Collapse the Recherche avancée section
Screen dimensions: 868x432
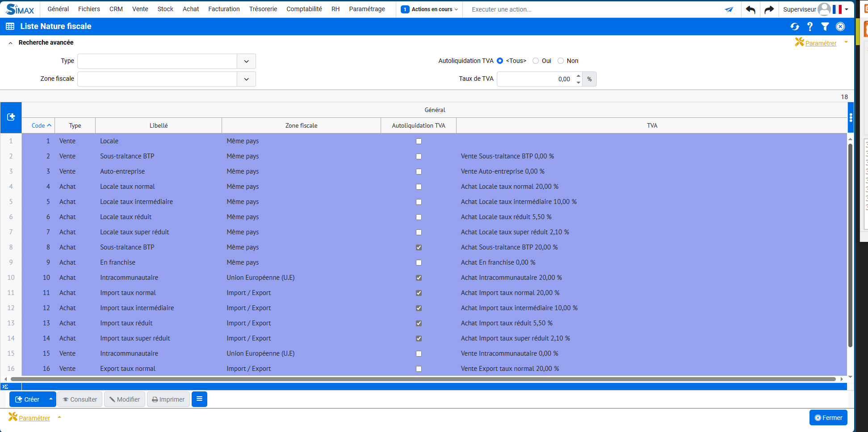pyautogui.click(x=10, y=43)
